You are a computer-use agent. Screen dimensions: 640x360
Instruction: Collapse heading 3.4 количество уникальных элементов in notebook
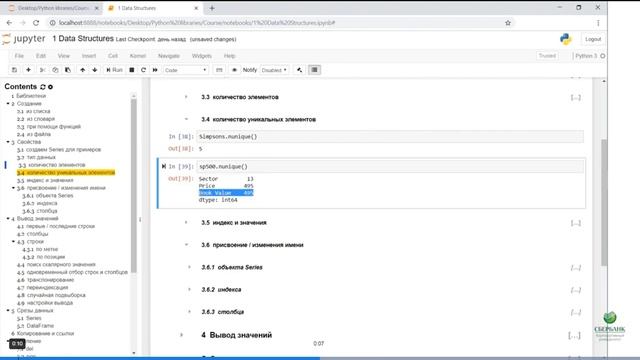186,120
